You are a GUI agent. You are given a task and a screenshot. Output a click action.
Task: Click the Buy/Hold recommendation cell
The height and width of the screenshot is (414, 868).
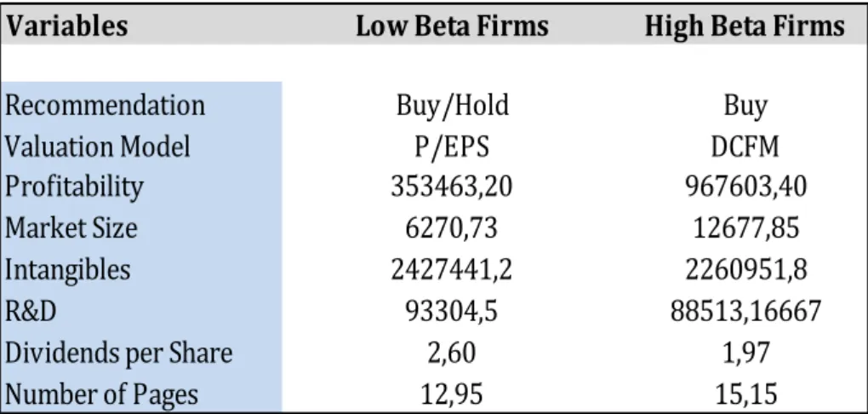tap(452, 106)
